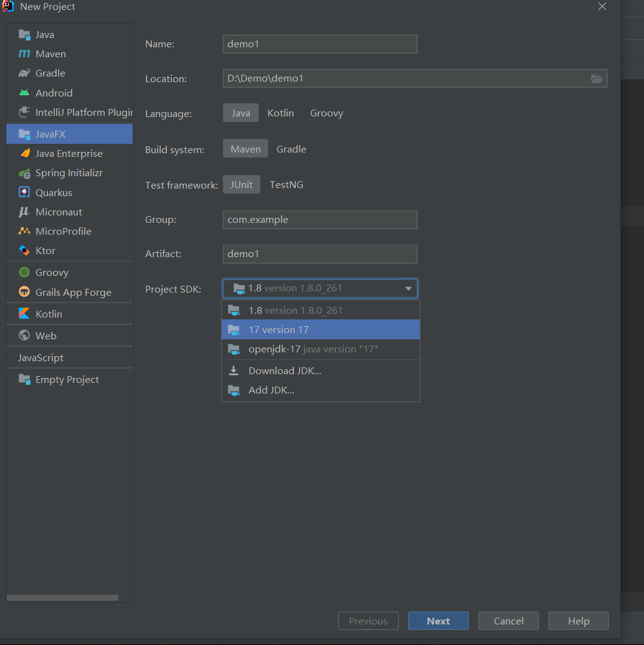Open the Project SDK dropdown
This screenshot has height=645, width=644.
click(408, 288)
